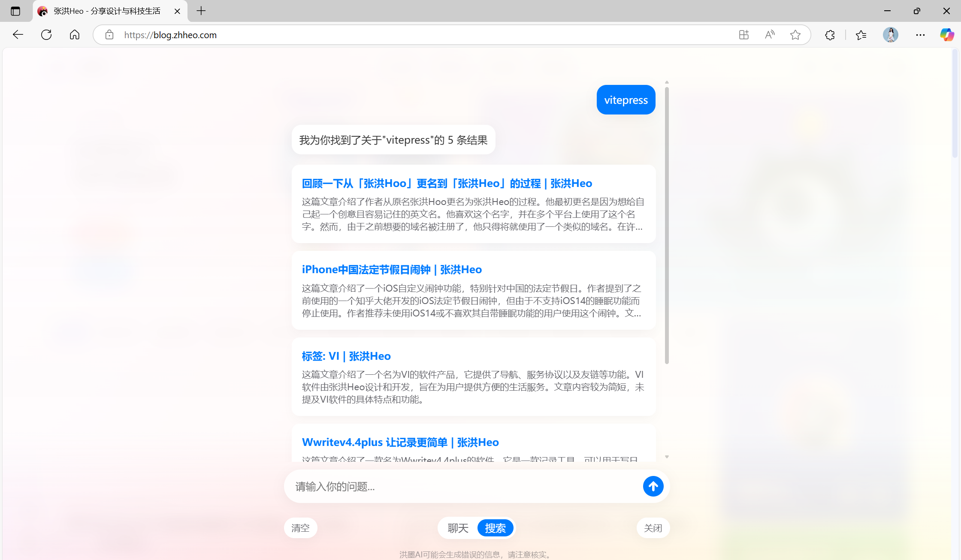961x560 pixels.
Task: Open a new browser tab
Action: (x=201, y=11)
